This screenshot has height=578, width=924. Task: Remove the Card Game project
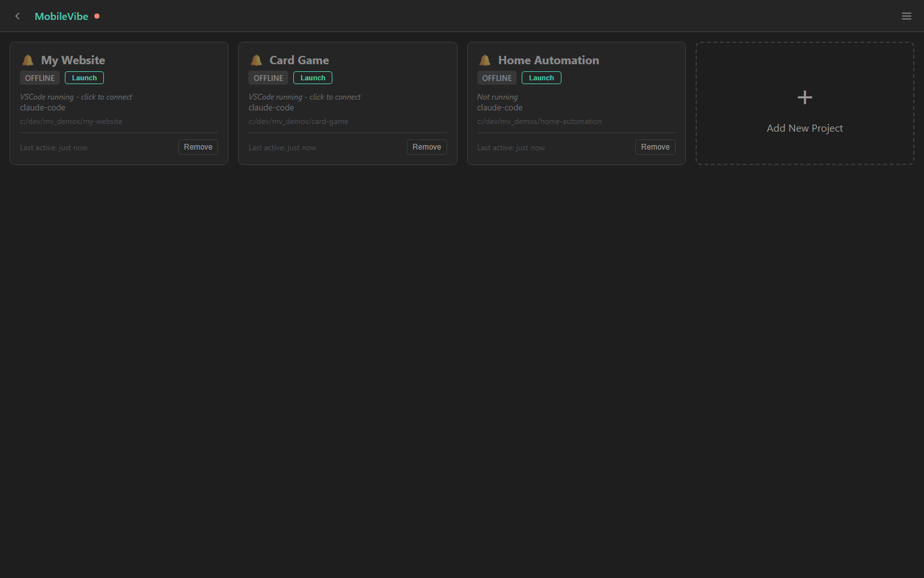click(427, 146)
